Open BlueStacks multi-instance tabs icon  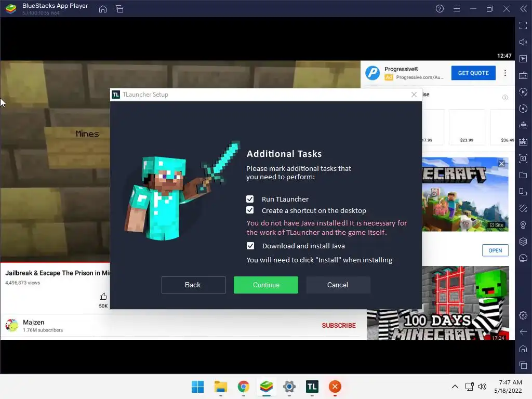(x=119, y=9)
